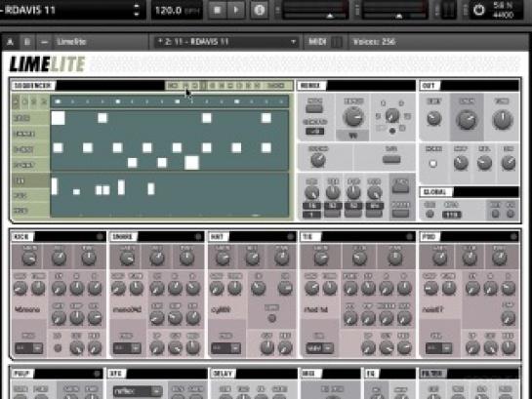The height and width of the screenshot is (399, 532).
Task: Start playback with the play button
Action: (x=236, y=10)
